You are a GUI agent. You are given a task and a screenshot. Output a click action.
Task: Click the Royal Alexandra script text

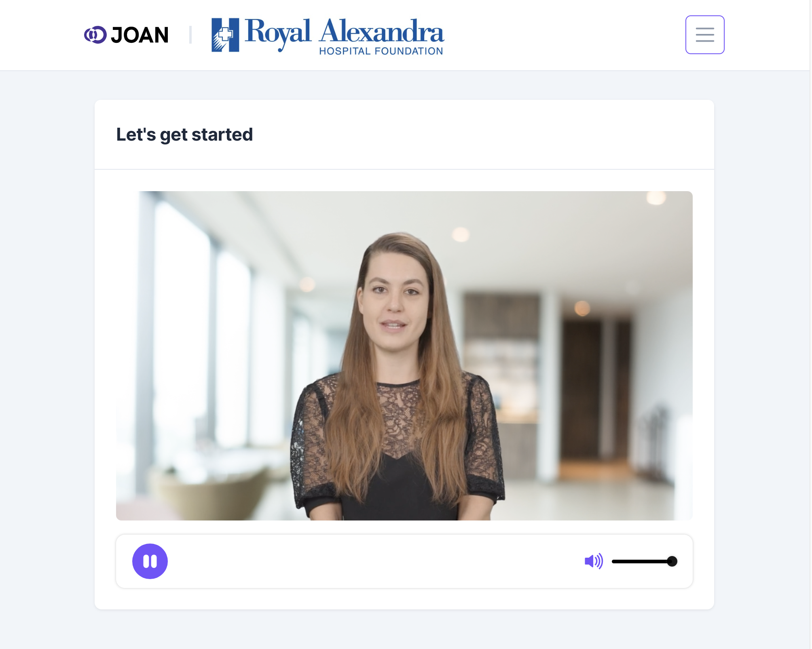(344, 32)
